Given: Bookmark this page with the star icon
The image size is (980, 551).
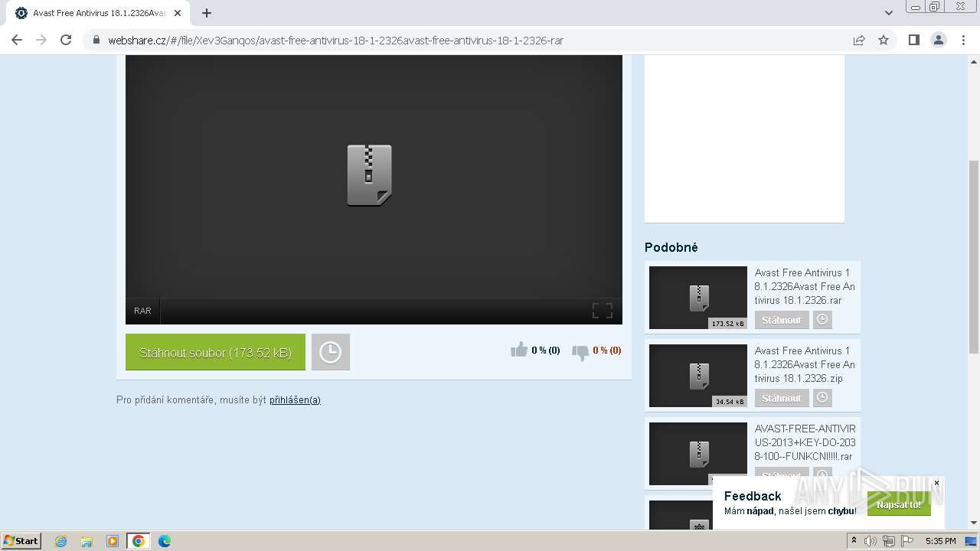Looking at the screenshot, I should (x=884, y=40).
